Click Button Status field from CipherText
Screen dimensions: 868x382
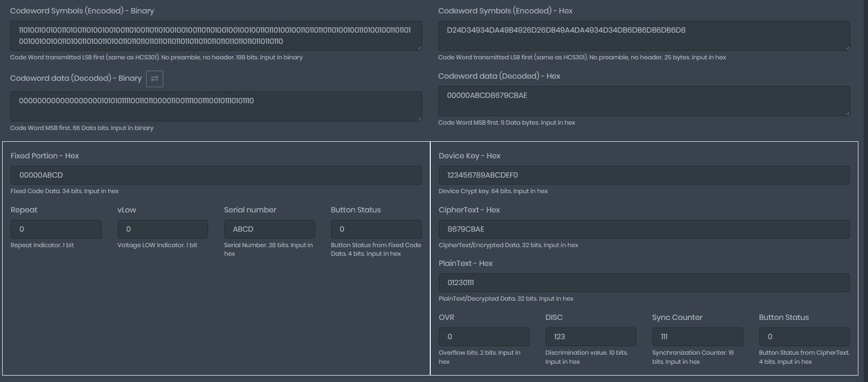click(804, 337)
